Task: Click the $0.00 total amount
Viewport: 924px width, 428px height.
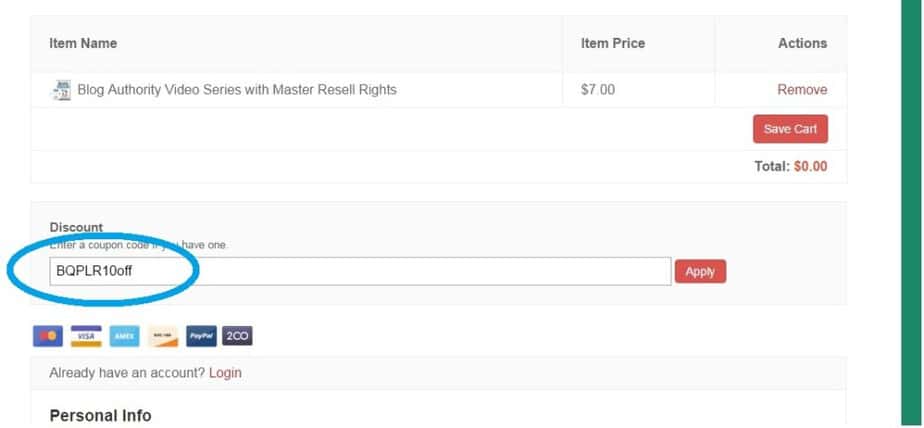Action: (810, 166)
